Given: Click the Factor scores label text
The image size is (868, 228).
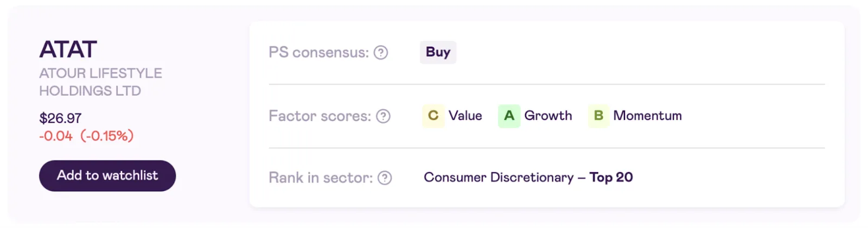Looking at the screenshot, I should point(320,116).
